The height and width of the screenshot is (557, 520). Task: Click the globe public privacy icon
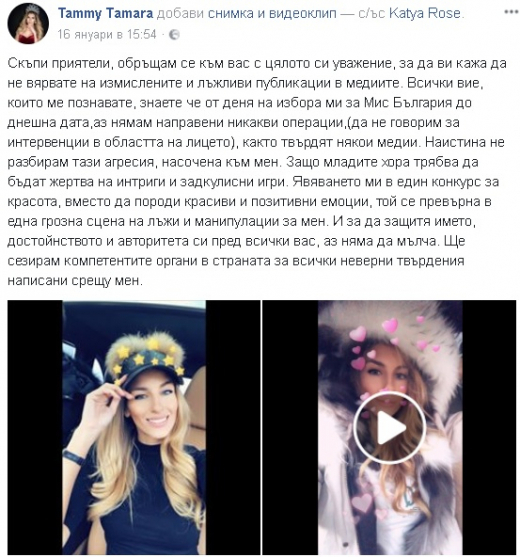(x=174, y=34)
